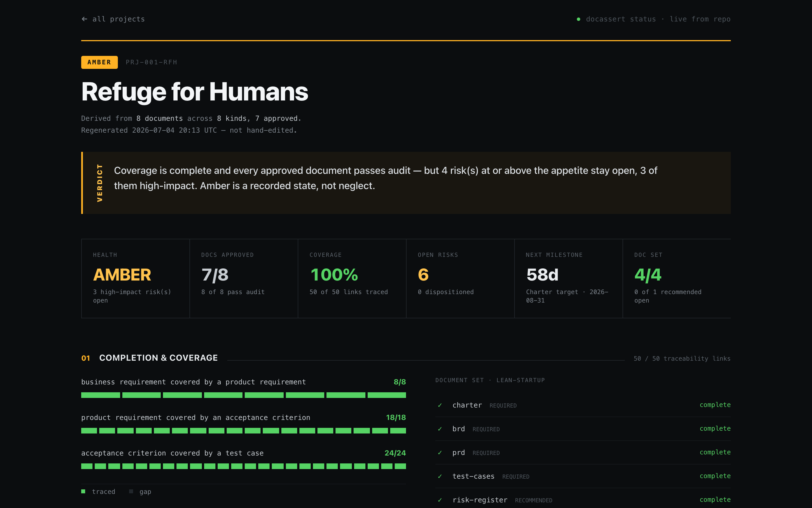The image size is (812, 508).
Task: Click the HEALTH AMBER card
Action: coord(136,279)
